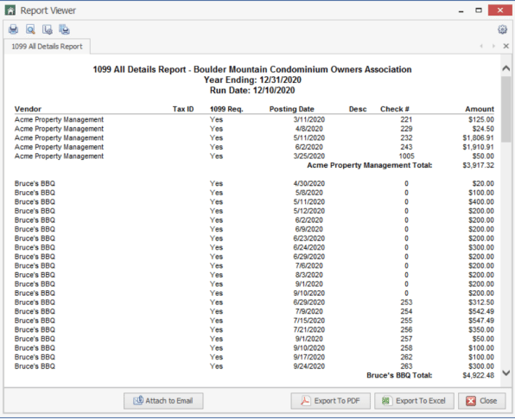Minimize the Report Viewer window
This screenshot has height=420, width=515.
[x=461, y=11]
